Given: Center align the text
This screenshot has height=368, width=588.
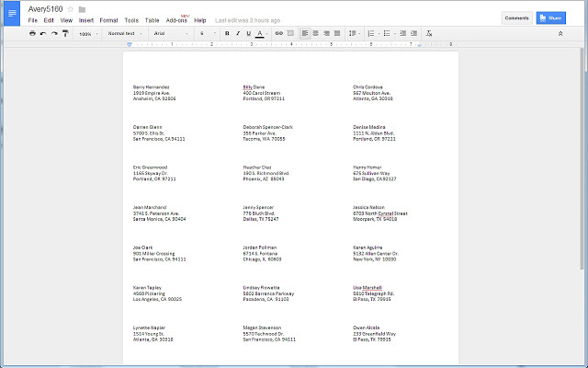Looking at the screenshot, I should pos(316,33).
